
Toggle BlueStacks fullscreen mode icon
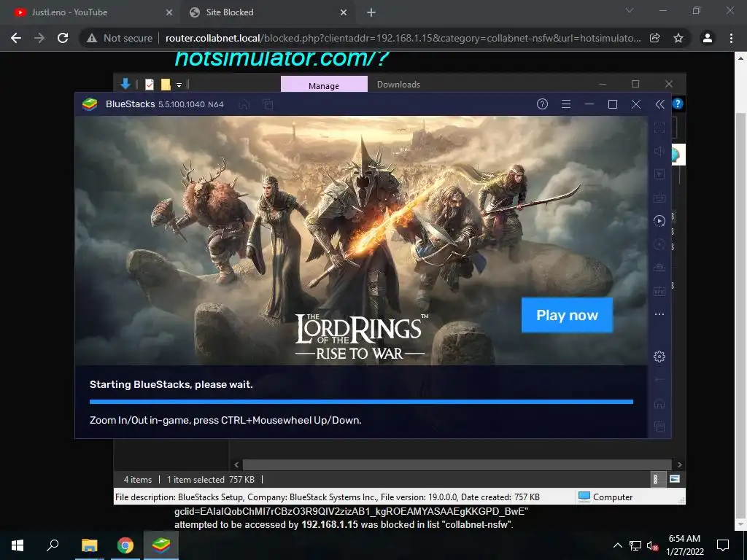tap(659, 128)
